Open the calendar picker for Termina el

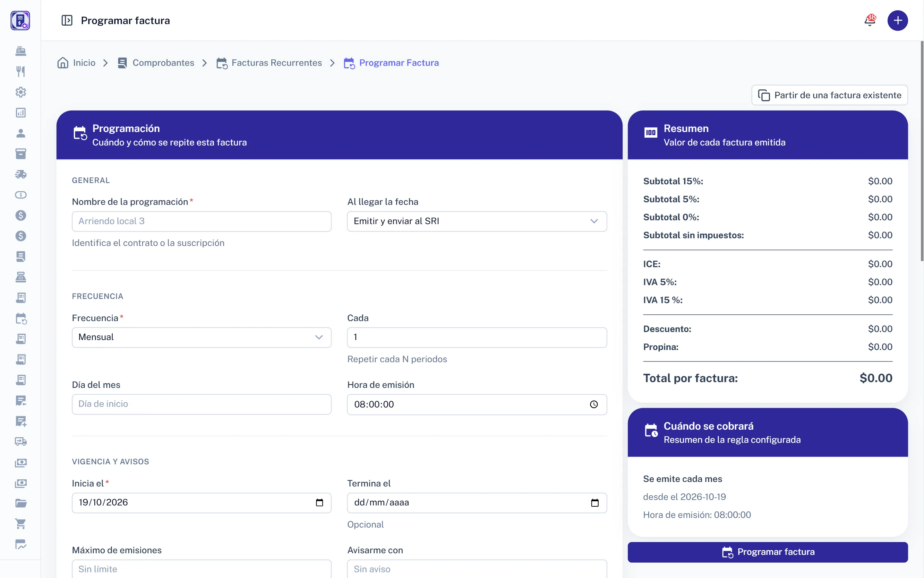(595, 503)
